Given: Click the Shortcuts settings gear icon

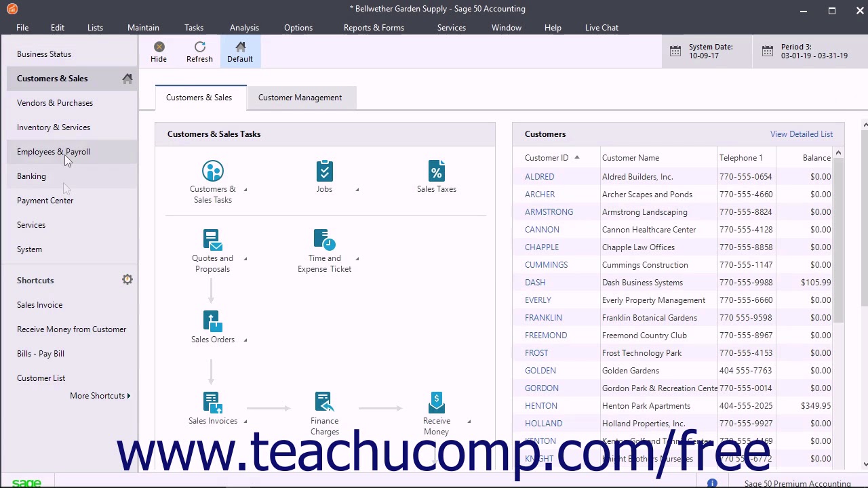Looking at the screenshot, I should 127,279.
